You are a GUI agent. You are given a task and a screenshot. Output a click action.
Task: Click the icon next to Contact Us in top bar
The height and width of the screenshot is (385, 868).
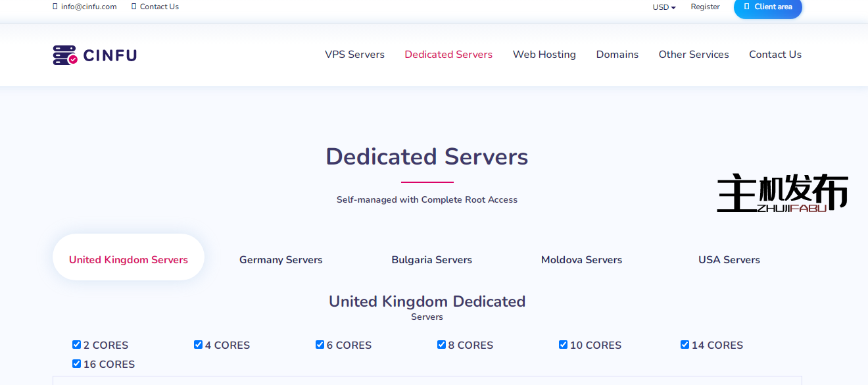pos(134,7)
